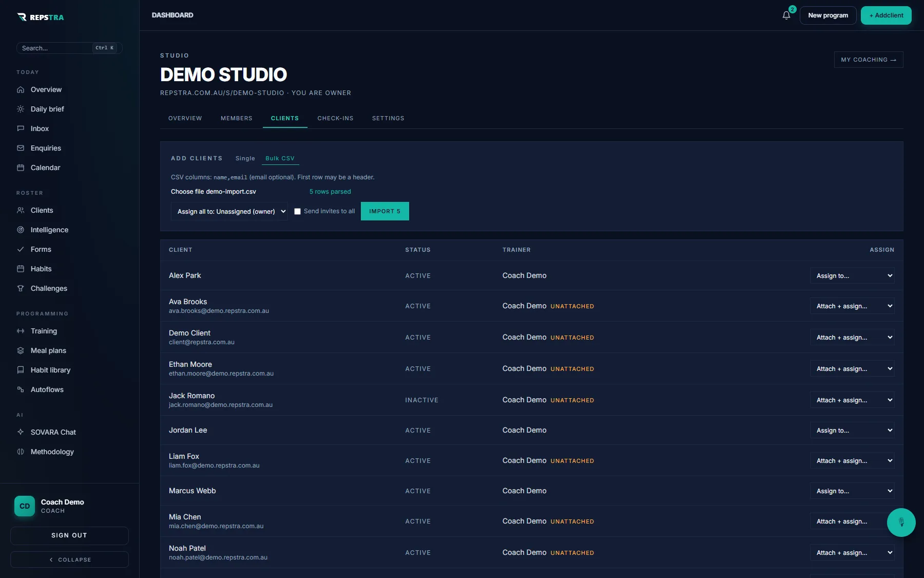Click the + Addclient button
Viewport: 924px width, 578px height.
(886, 15)
